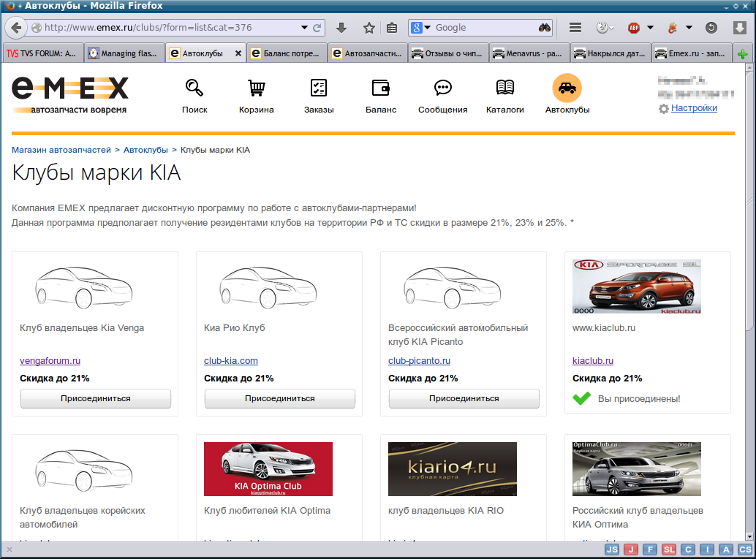Toggle the JS status bar button
This screenshot has height=559, width=756.
tap(612, 550)
